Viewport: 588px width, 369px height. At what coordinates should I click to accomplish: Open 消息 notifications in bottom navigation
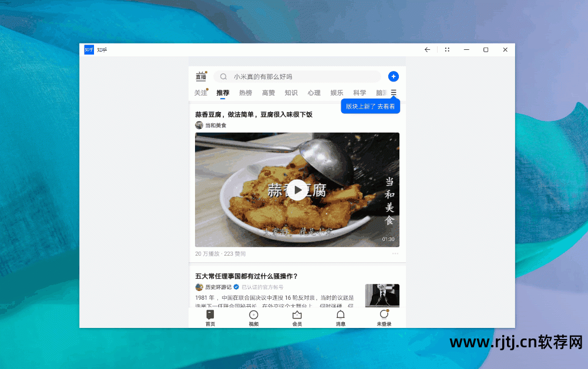point(341,318)
